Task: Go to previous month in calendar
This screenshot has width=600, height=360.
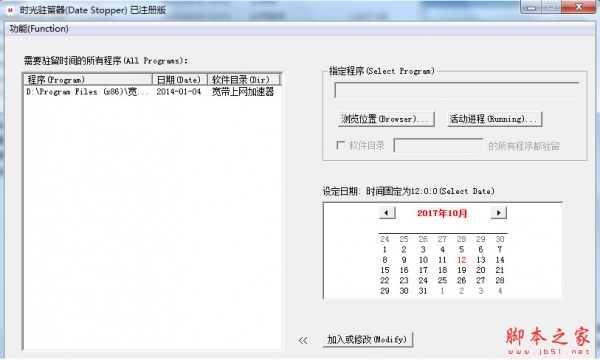Action: pyautogui.click(x=387, y=213)
